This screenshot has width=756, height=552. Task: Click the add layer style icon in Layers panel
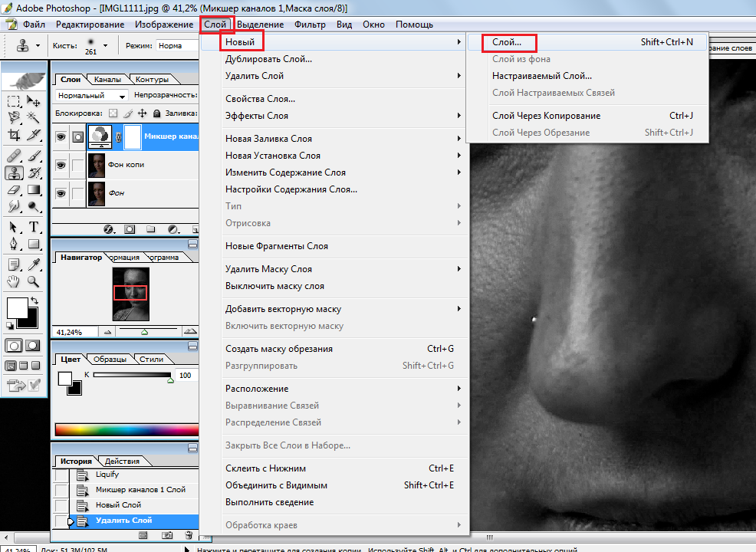(x=110, y=229)
